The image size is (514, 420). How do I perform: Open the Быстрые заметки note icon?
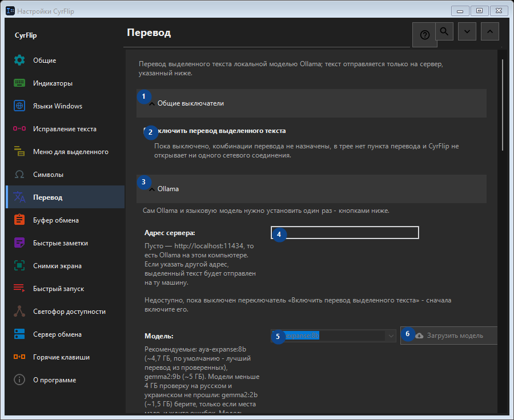pos(19,243)
